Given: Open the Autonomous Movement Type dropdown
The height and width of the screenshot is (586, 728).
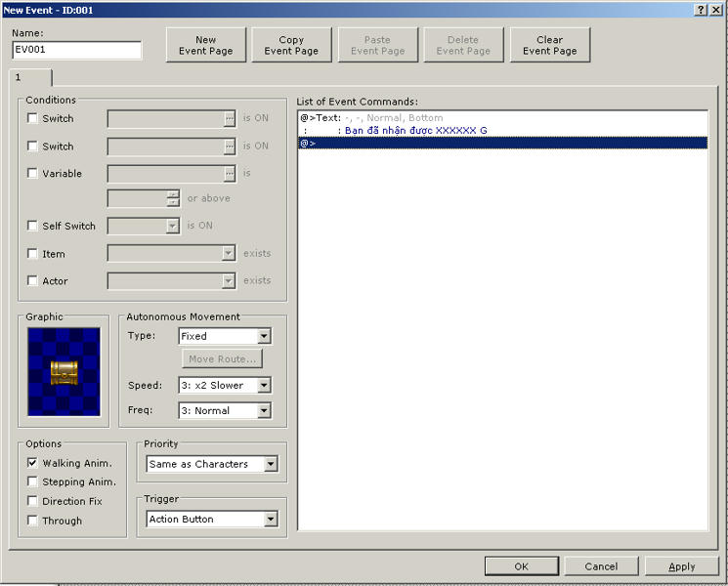Looking at the screenshot, I should (x=264, y=336).
